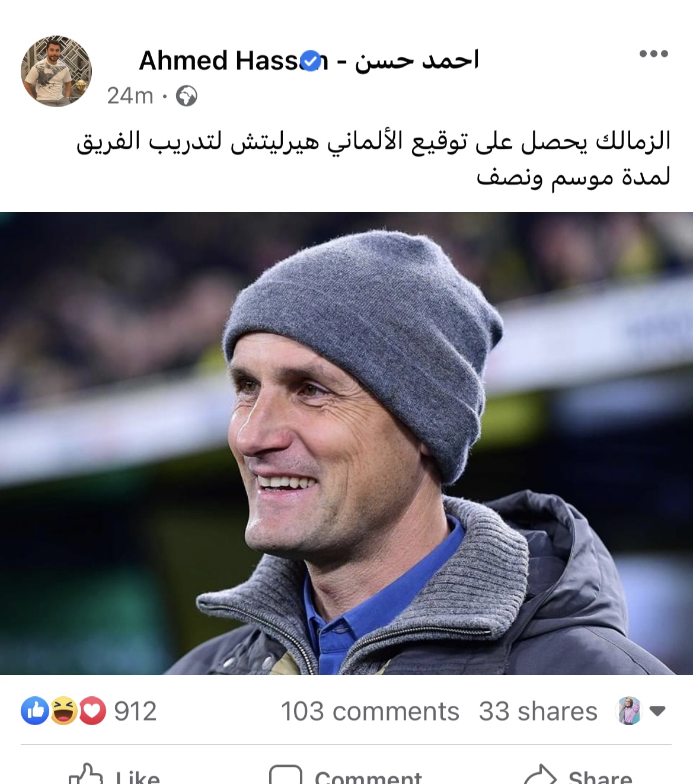Click the public globe privacy icon
Image resolution: width=693 pixels, height=784 pixels.
tap(187, 96)
